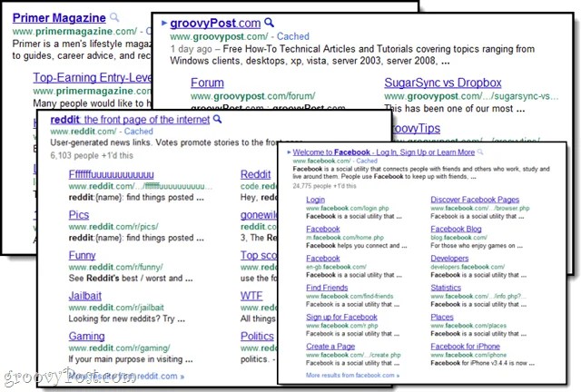Click 'For those who enjoy games on ...' snippet
Viewport: 581px width, 392px height.
tap(477, 246)
